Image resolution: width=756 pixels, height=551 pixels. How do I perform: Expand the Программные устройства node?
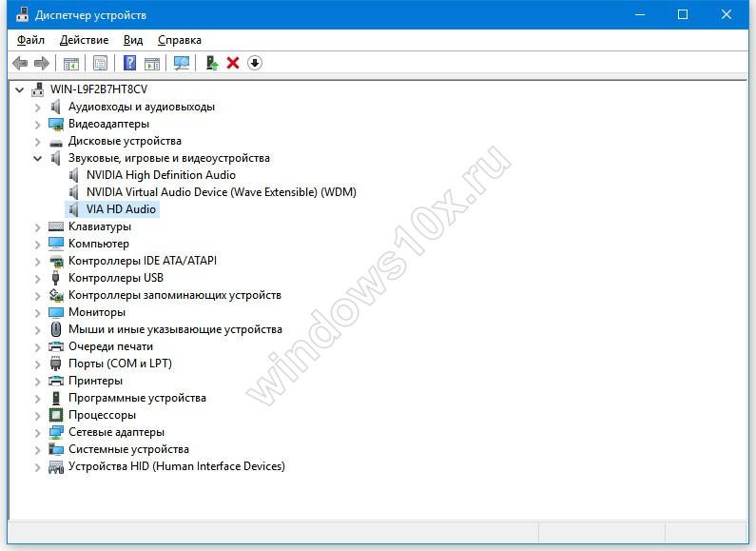(x=38, y=398)
